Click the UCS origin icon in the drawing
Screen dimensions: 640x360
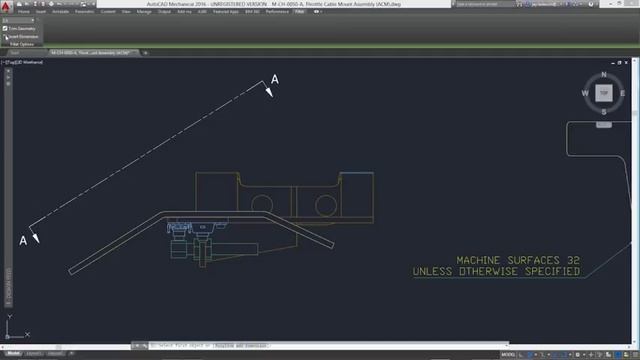(7, 337)
